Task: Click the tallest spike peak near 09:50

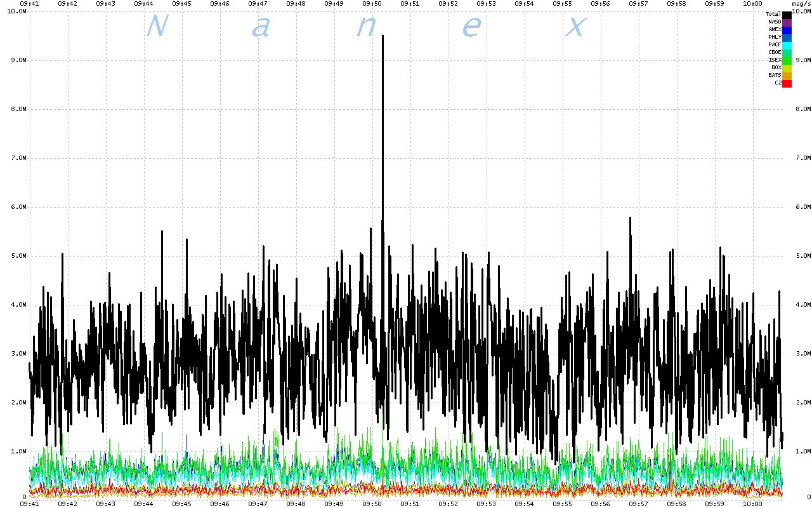Action: click(x=383, y=37)
